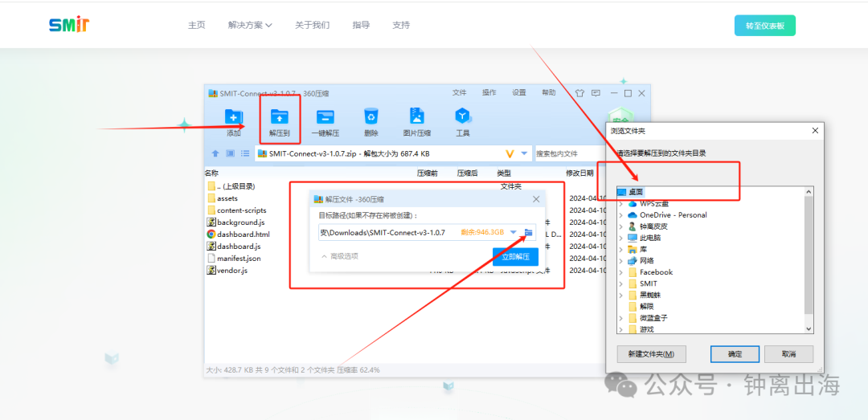Click the SMIT logo on the website
This screenshot has height=420, width=868.
coord(69,24)
